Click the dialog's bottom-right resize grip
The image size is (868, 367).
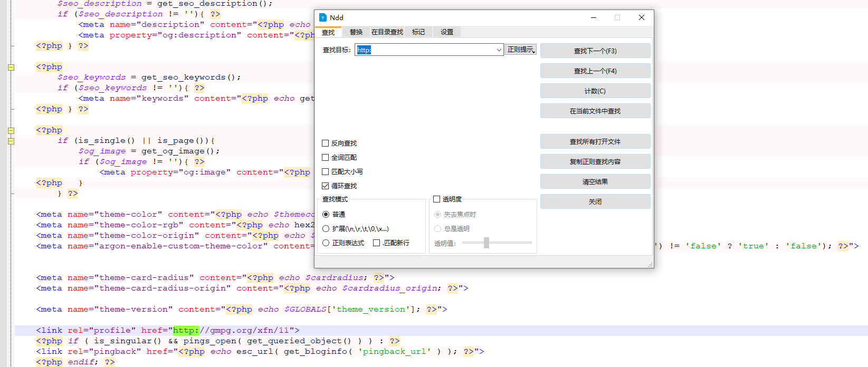650,264
